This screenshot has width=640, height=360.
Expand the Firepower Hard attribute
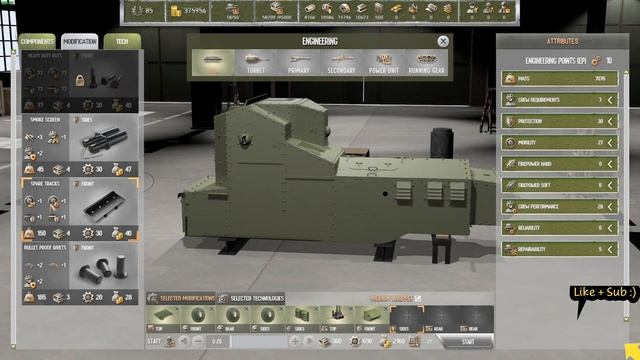pos(610,164)
